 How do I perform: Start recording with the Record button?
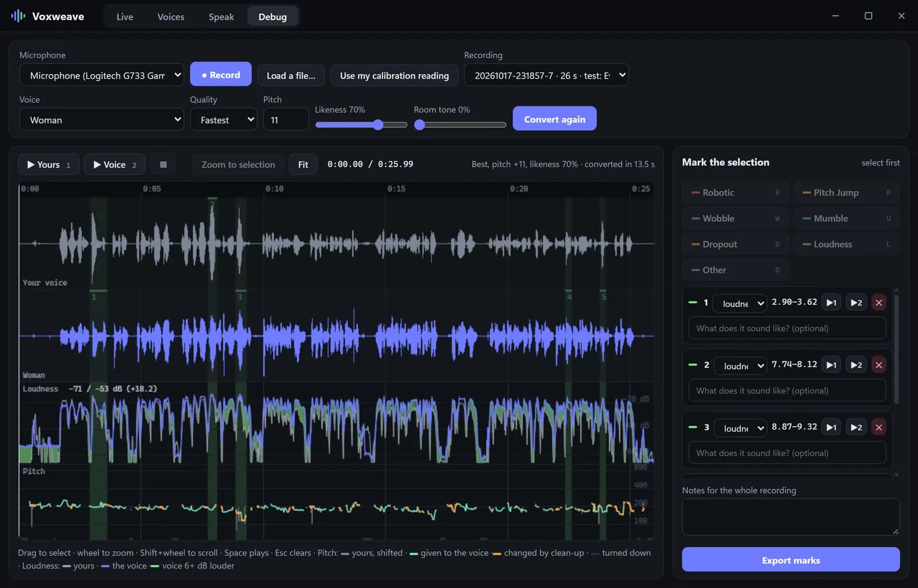[221, 75]
